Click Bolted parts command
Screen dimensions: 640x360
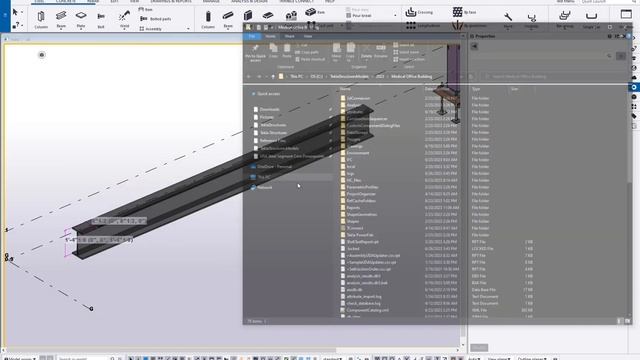[156, 19]
